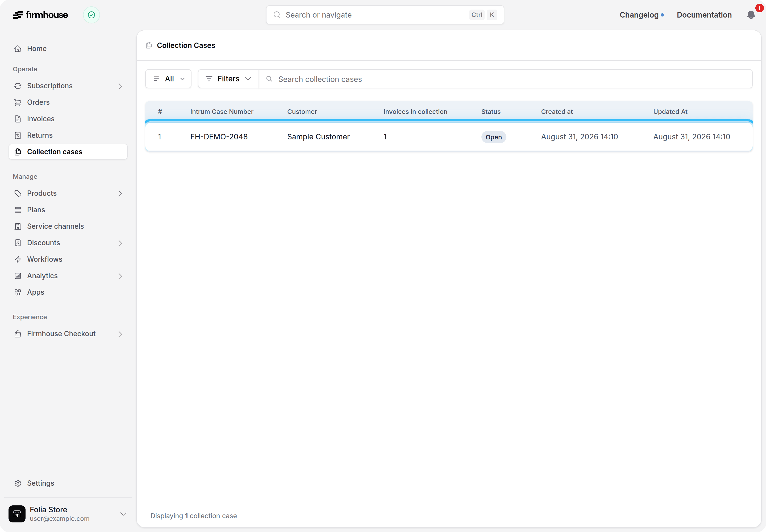
Task: Focus the Search or navigate field
Action: (x=385, y=15)
